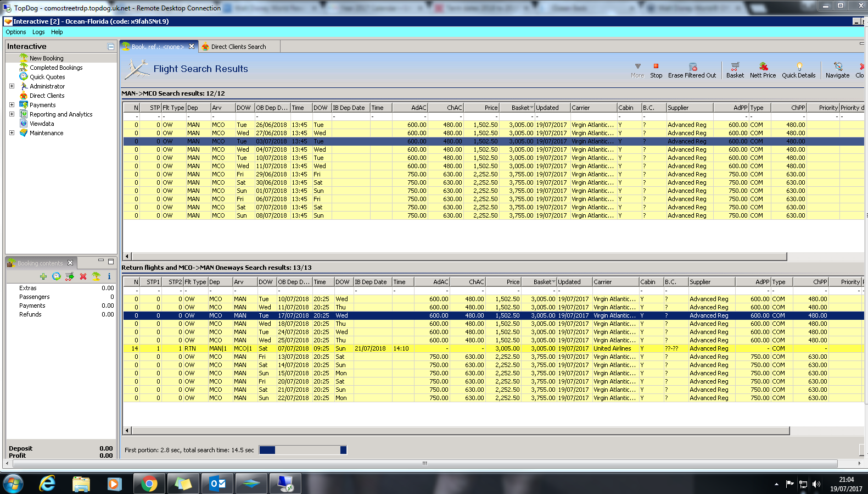Select Quick Quotes in Interactive panel
868x494 pixels.
pyautogui.click(x=47, y=77)
